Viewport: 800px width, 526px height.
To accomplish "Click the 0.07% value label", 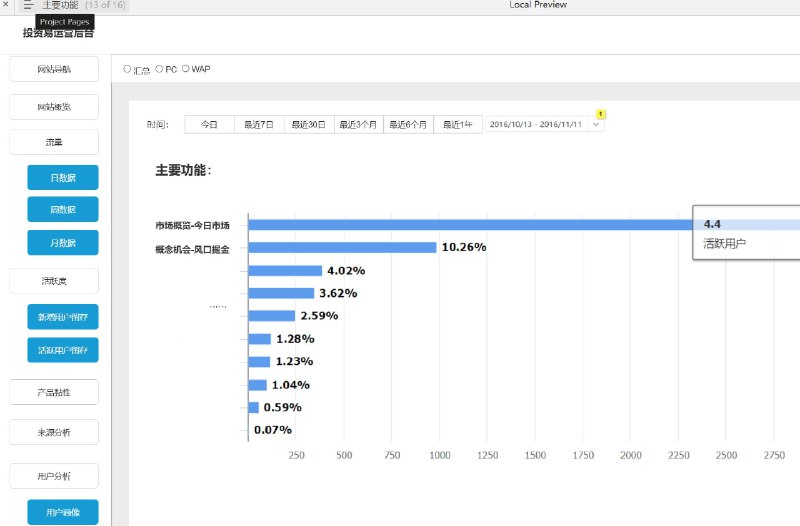I will click(x=273, y=430).
